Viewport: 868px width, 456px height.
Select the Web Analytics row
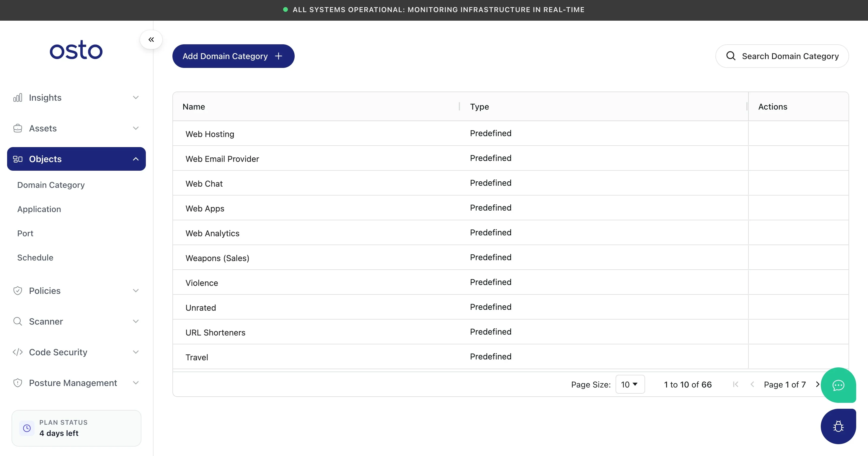510,232
